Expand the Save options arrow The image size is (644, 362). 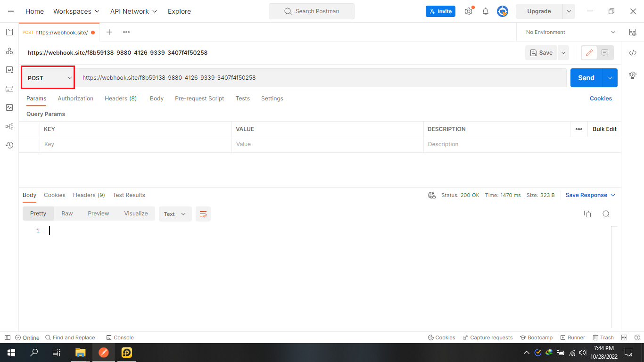(x=563, y=53)
